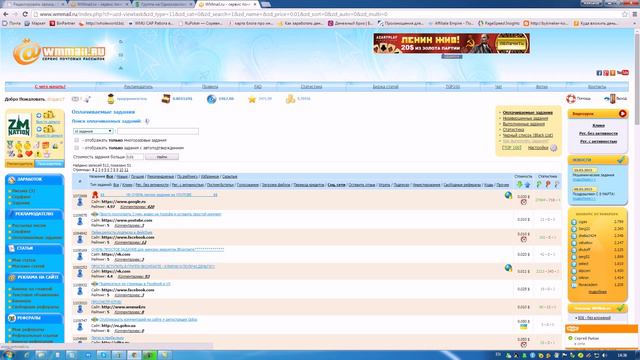Image resolution: width=640 pixels, height=360 pixels.
Task: Open the Серфинг link under ЗАРАБОТОК
Action: (x=21, y=197)
